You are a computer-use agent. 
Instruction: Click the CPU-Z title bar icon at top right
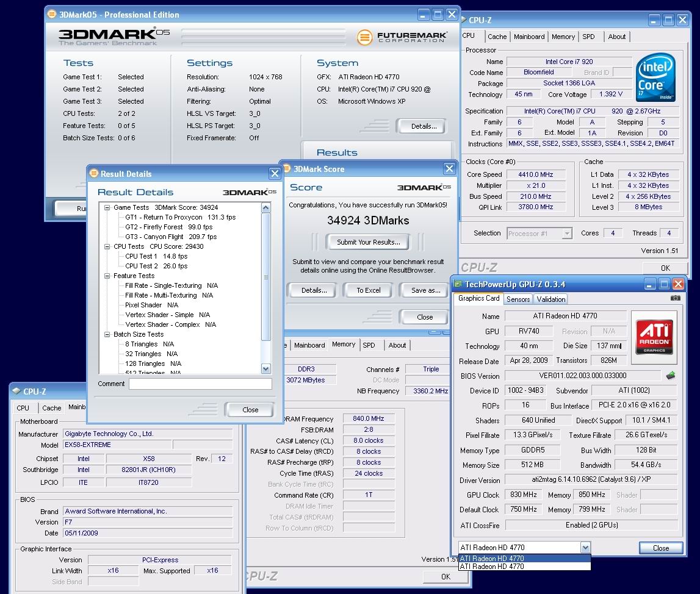[x=463, y=20]
